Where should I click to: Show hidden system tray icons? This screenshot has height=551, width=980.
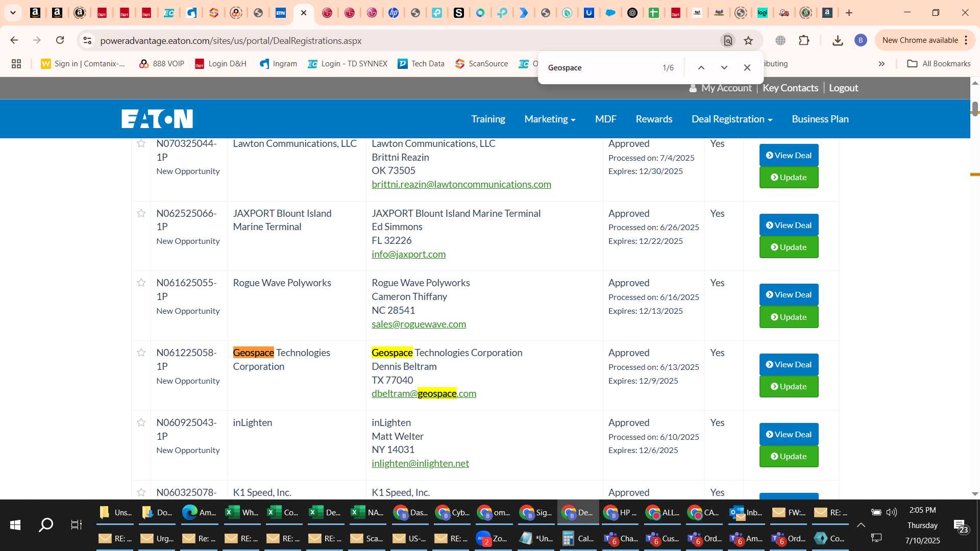(x=861, y=524)
